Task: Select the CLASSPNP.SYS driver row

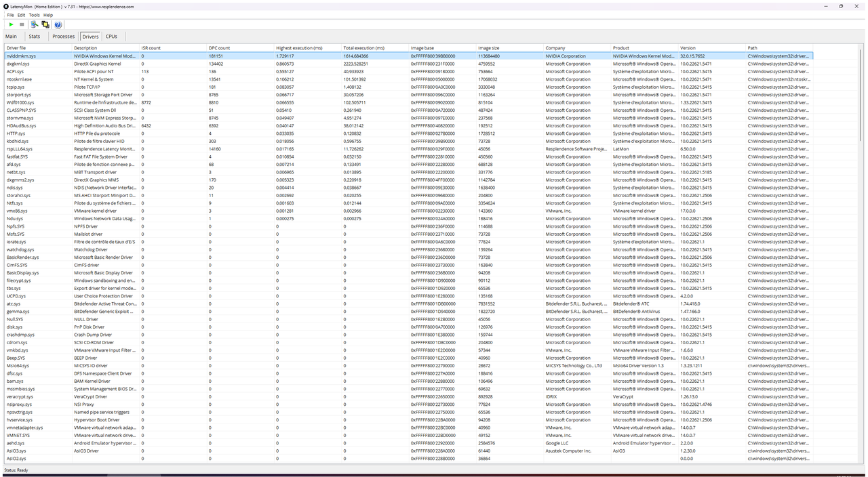Action: pos(408,110)
